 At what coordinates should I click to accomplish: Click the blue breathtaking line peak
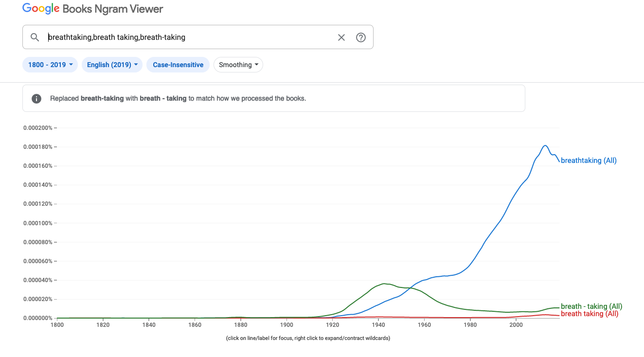pyautogui.click(x=545, y=145)
